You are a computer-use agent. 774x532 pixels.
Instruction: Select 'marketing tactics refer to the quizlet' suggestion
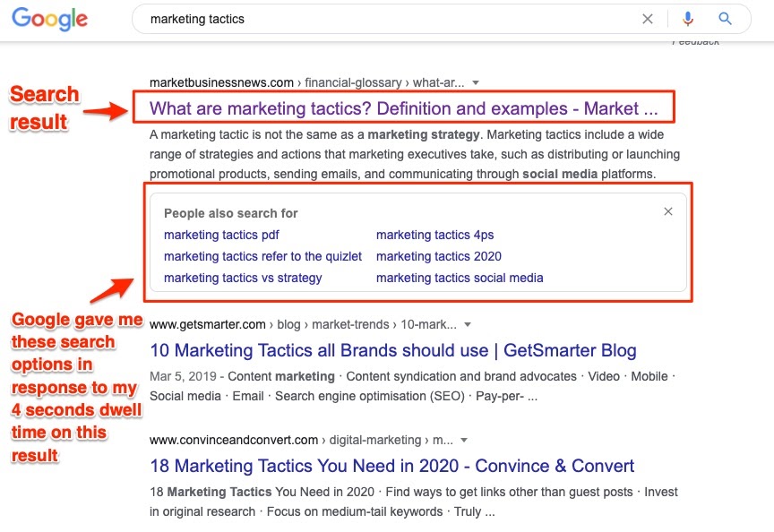point(262,257)
